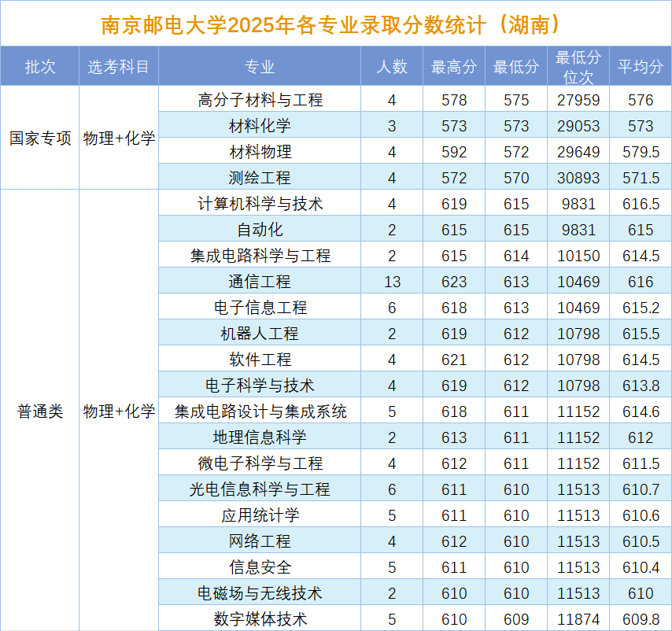Select the 平均分 column header
The height and width of the screenshot is (631, 672).
[641, 66]
